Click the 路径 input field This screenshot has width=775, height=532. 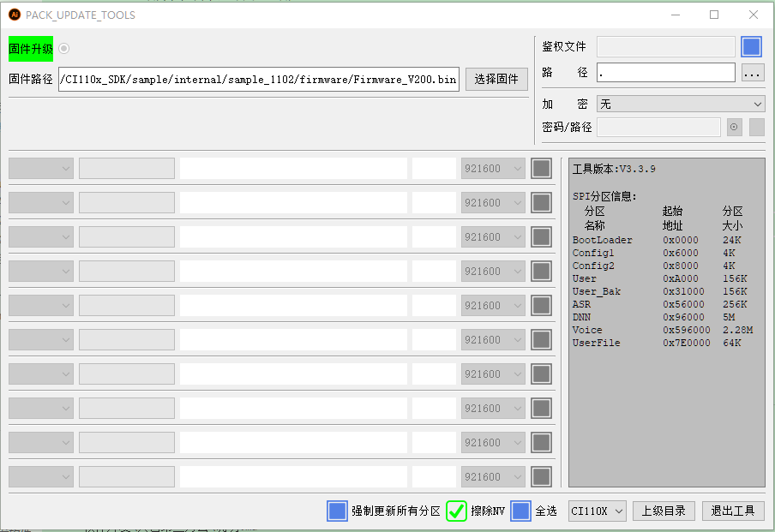(666, 73)
